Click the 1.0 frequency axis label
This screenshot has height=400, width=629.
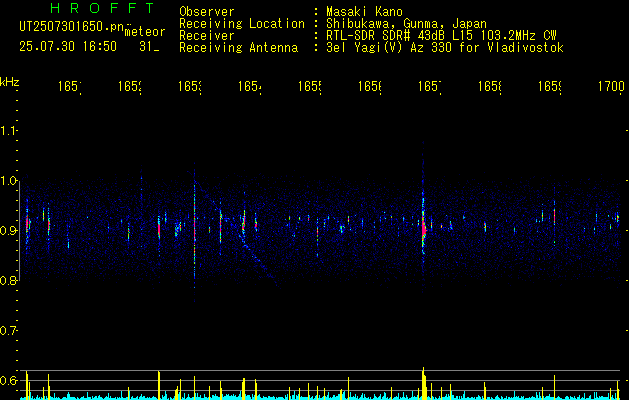[x=8, y=181]
